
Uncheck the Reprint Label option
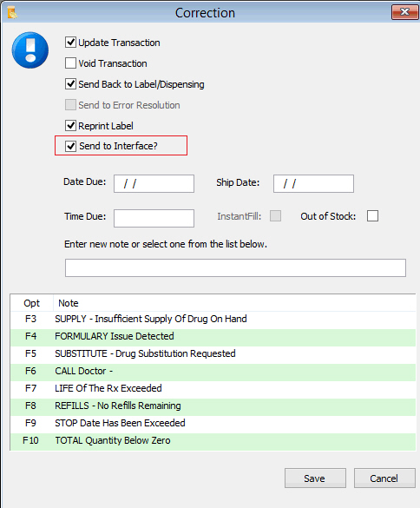click(70, 125)
